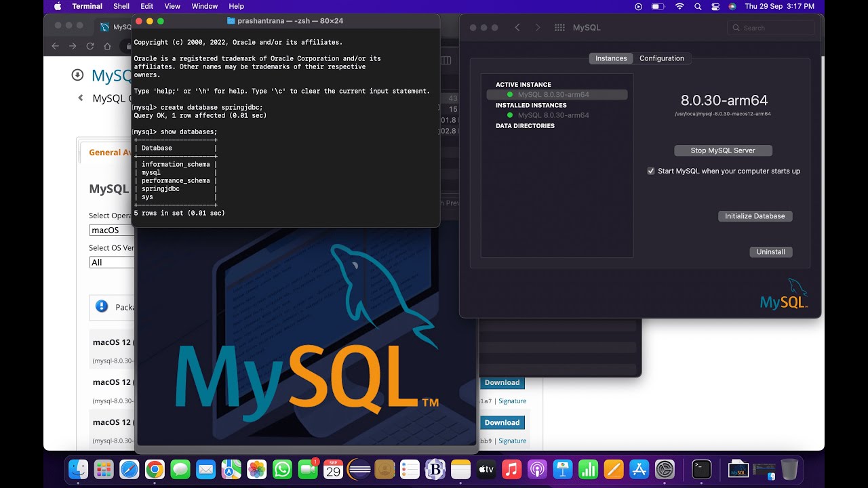868x488 pixels.
Task: Switch to Configuration tab
Action: pos(662,58)
